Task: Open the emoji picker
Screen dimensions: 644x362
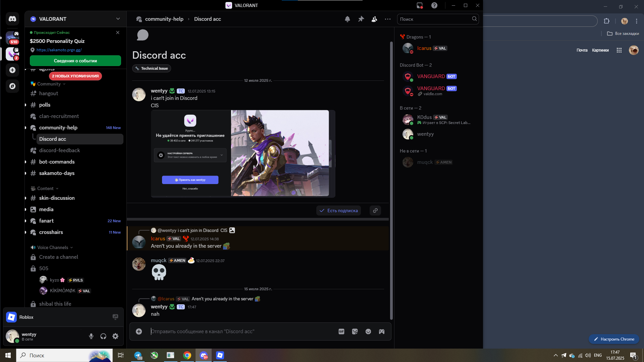Action: [x=368, y=331]
